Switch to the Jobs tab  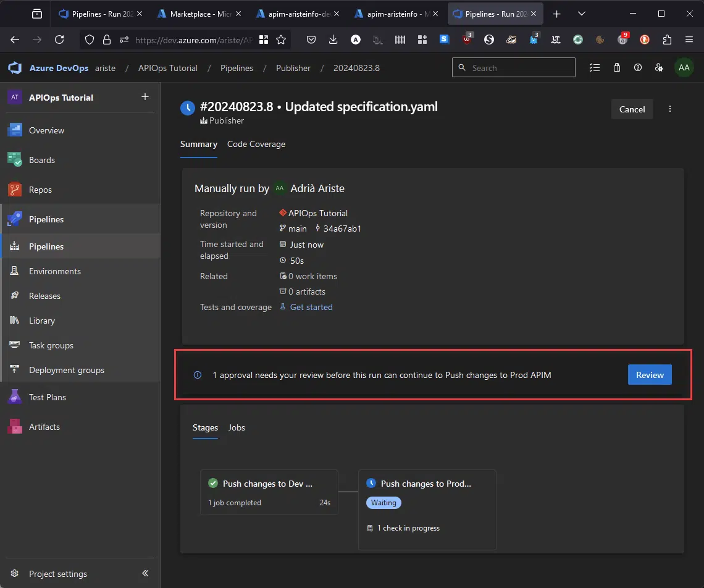click(237, 427)
